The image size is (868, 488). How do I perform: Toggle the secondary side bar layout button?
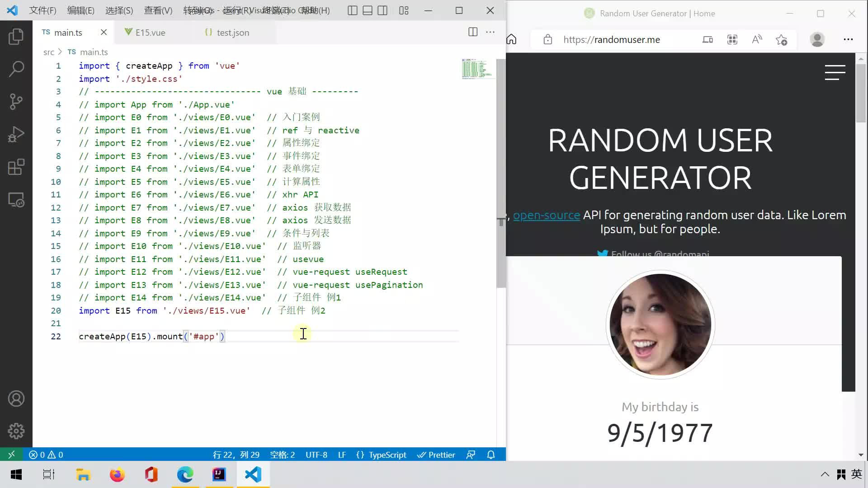(x=382, y=10)
